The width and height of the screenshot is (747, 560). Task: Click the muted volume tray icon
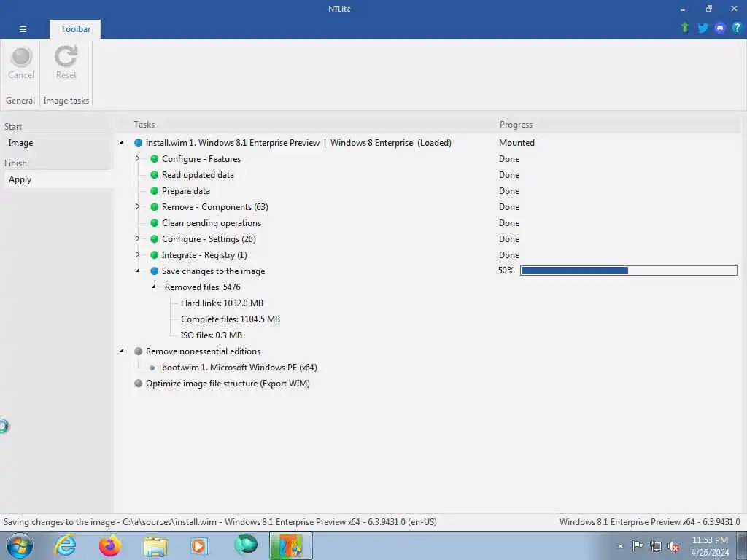tap(673, 547)
